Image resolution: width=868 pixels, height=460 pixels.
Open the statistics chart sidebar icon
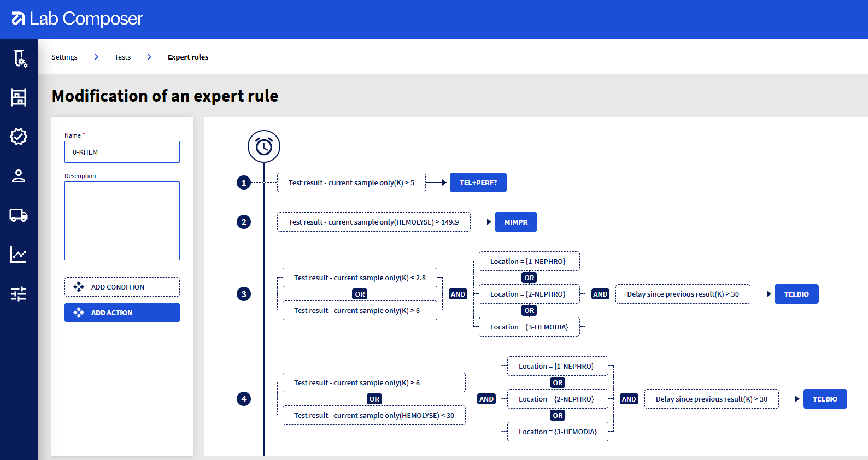[19, 255]
